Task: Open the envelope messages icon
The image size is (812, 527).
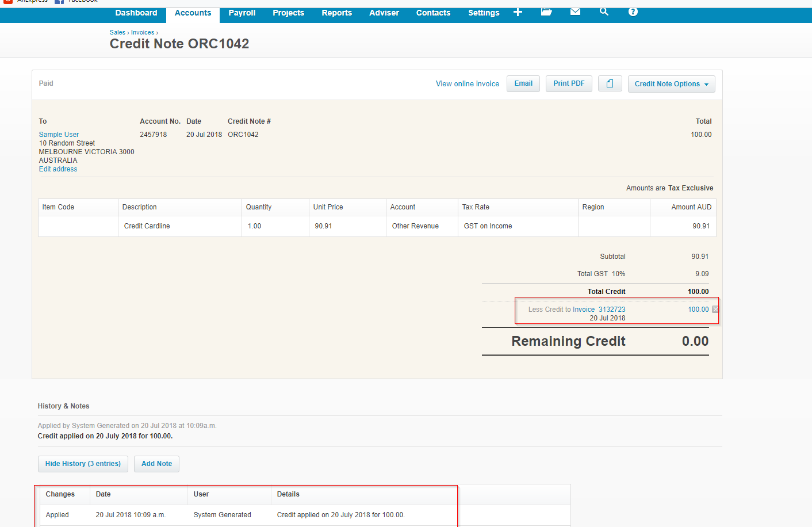Action: click(575, 12)
